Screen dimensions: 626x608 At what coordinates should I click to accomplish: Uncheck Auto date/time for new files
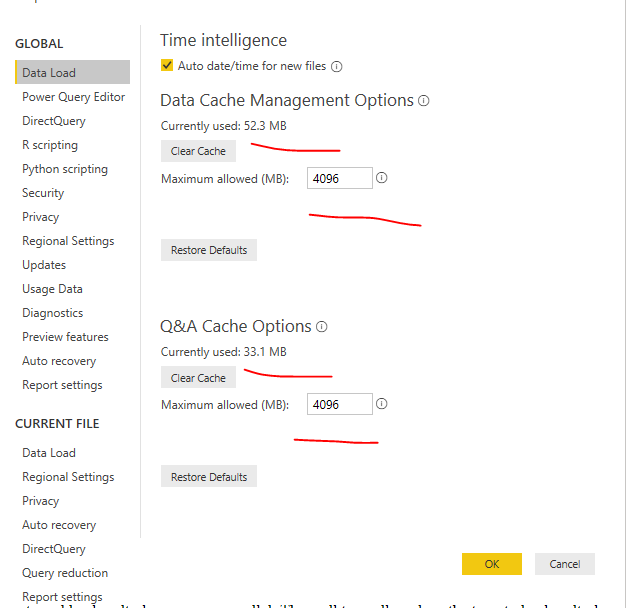(x=167, y=65)
